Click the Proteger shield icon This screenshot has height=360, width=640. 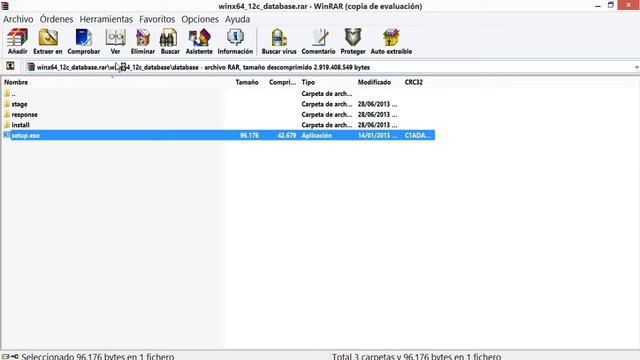click(x=353, y=37)
